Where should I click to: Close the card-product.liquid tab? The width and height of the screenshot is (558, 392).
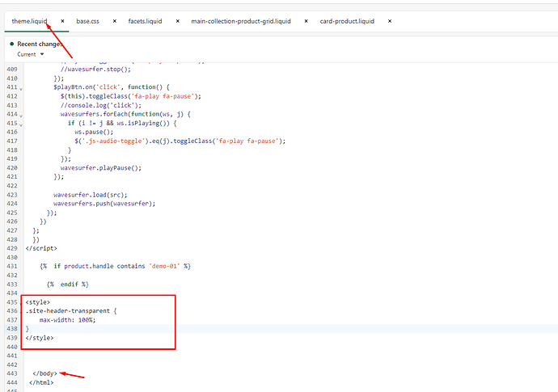[390, 21]
